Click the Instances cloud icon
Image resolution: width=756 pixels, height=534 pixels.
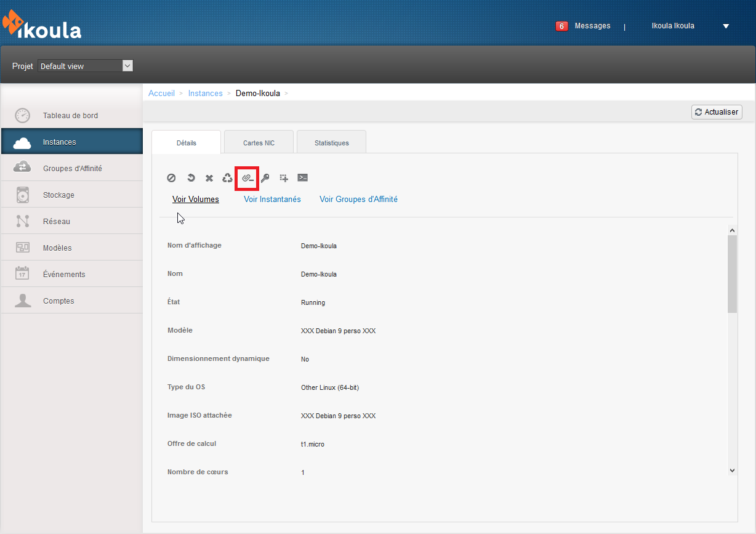tap(22, 143)
